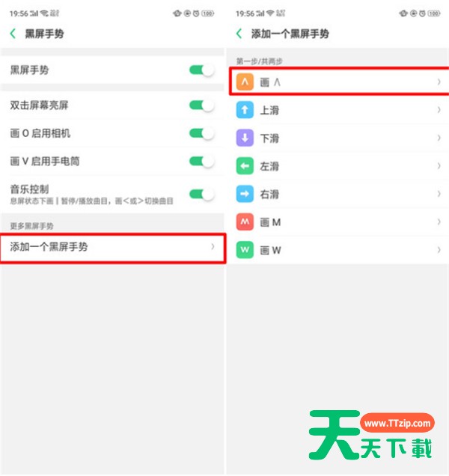Switch off 音乐控制 toggle
The width and height of the screenshot is (449, 476).
tap(202, 194)
